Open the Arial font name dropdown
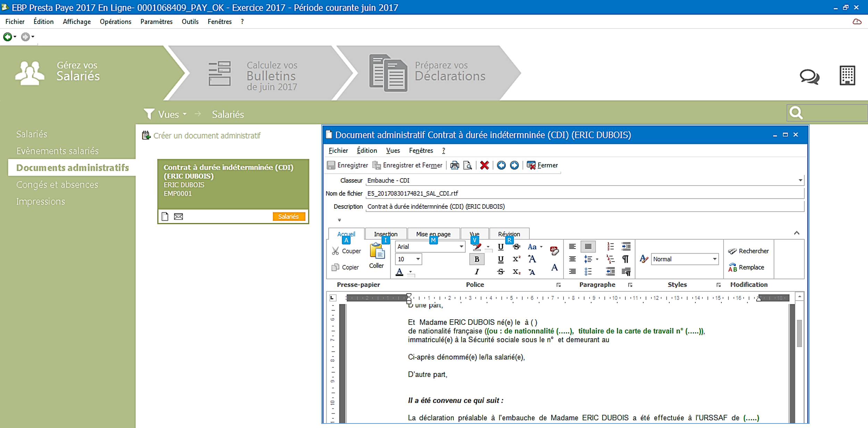868x428 pixels. point(461,247)
